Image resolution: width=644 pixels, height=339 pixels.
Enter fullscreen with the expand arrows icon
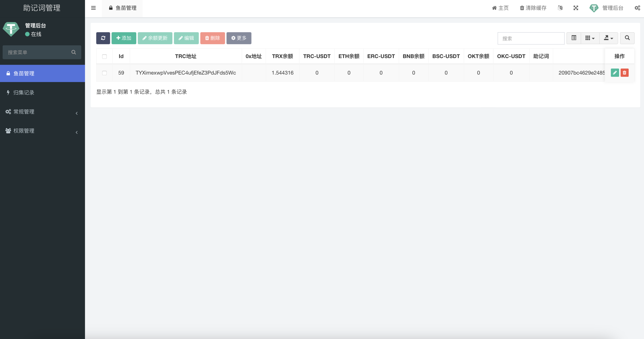click(x=576, y=8)
